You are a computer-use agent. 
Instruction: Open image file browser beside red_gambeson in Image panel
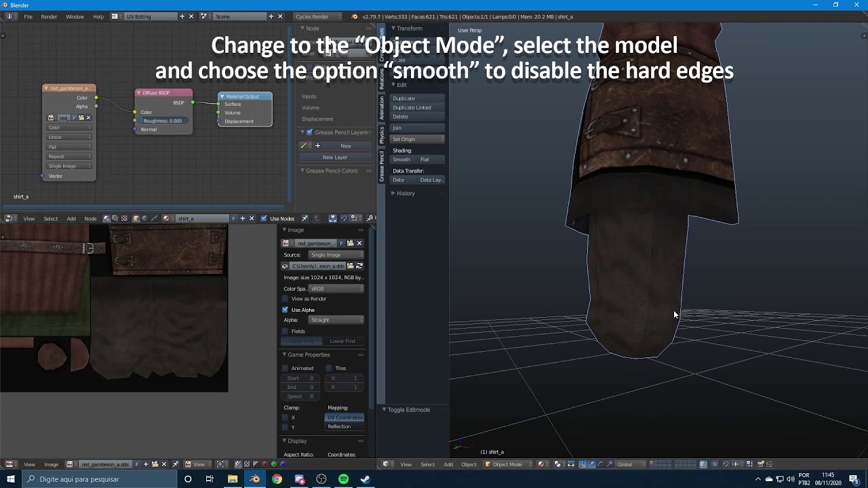[350, 243]
